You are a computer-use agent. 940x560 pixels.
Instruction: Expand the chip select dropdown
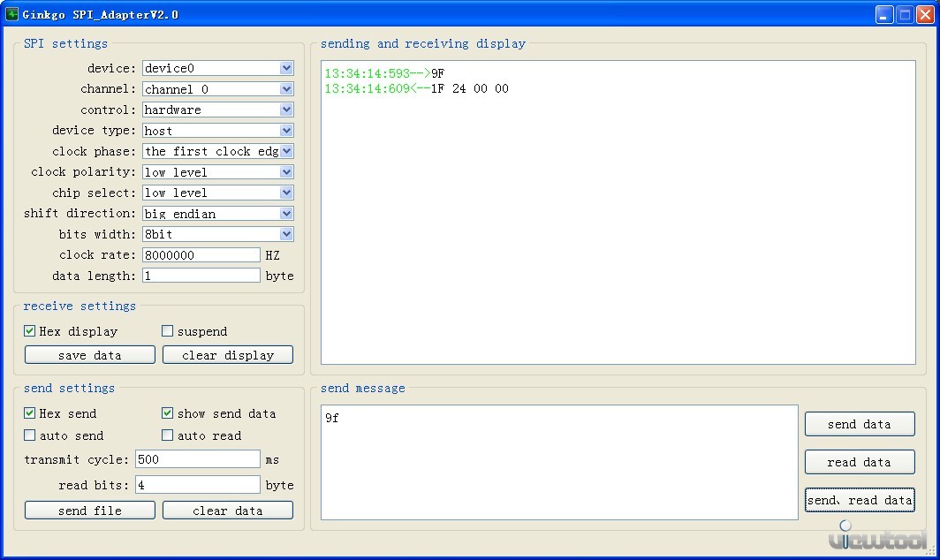coord(217,193)
